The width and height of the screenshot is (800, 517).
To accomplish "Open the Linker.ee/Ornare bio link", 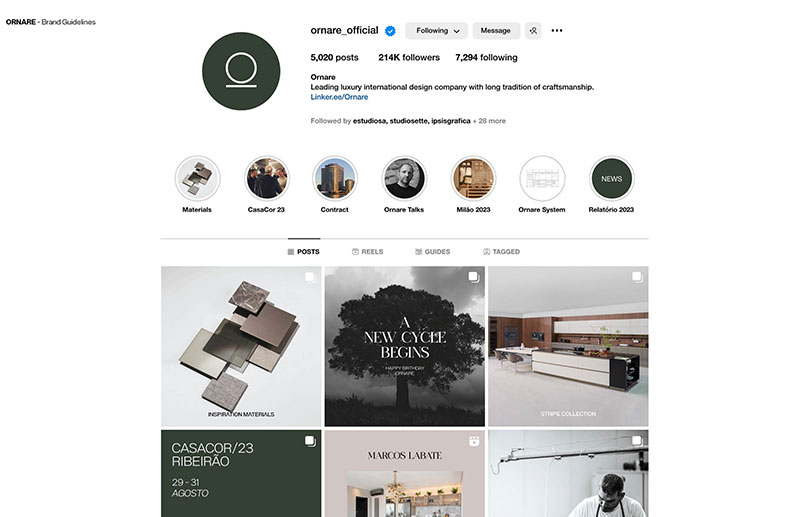I will (x=339, y=97).
